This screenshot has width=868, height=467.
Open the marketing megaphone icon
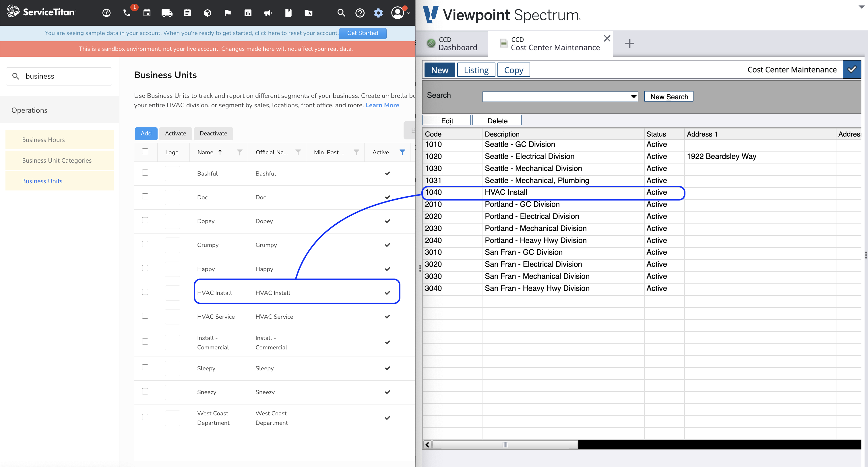268,13
